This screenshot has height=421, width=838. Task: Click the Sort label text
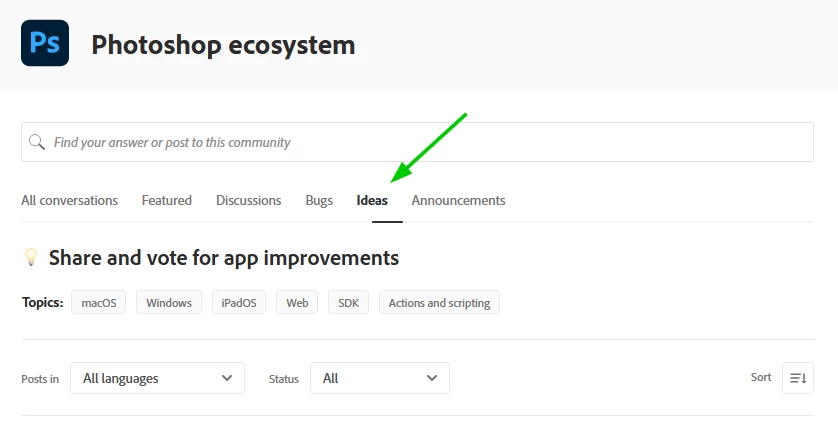click(761, 377)
